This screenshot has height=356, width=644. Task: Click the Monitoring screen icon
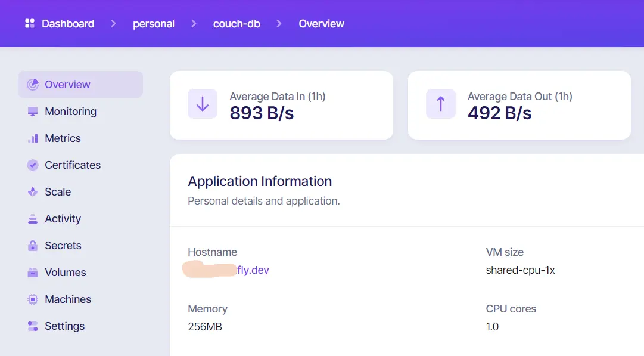click(x=33, y=112)
